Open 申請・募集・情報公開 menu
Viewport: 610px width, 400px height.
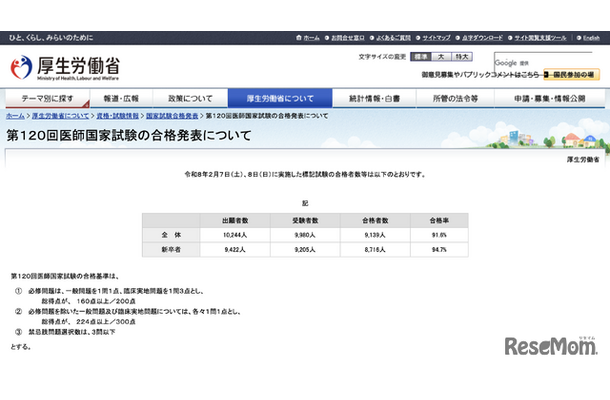pyautogui.click(x=550, y=98)
